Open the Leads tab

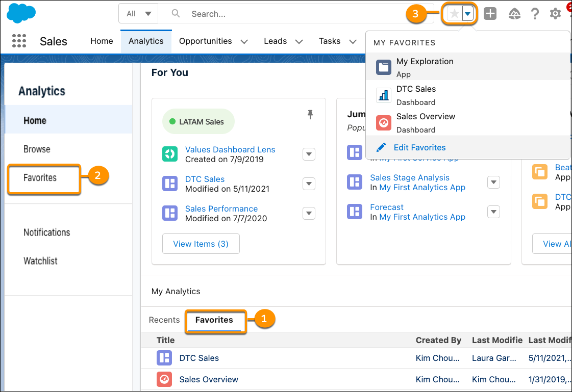(276, 41)
